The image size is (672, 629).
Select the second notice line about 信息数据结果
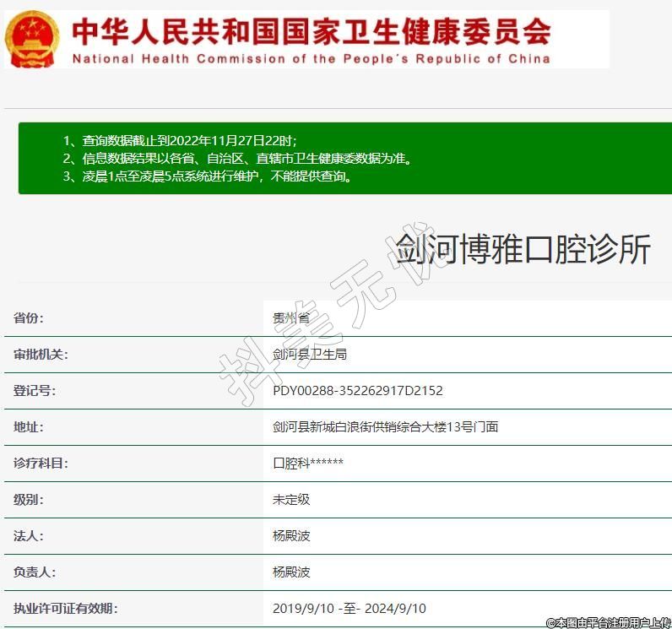coord(236,159)
